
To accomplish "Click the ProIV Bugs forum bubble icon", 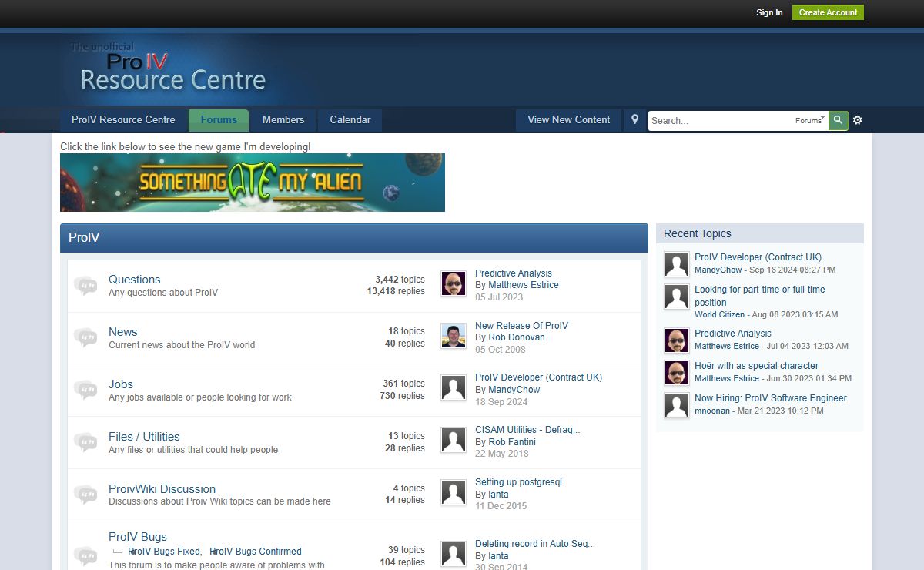I will pyautogui.click(x=85, y=555).
